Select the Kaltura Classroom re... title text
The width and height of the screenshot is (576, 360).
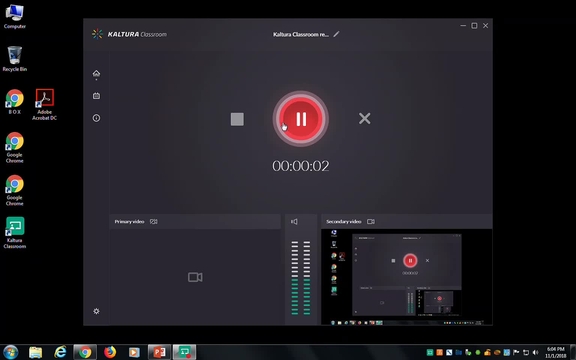[x=300, y=35]
